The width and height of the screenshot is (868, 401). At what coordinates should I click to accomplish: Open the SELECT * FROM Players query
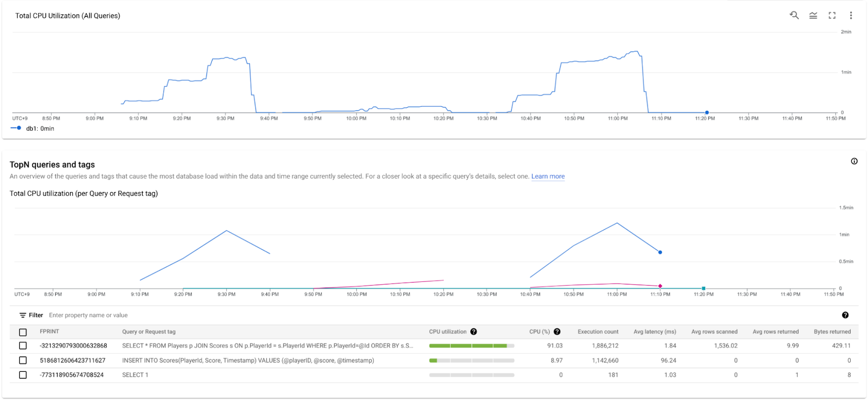[x=268, y=346]
